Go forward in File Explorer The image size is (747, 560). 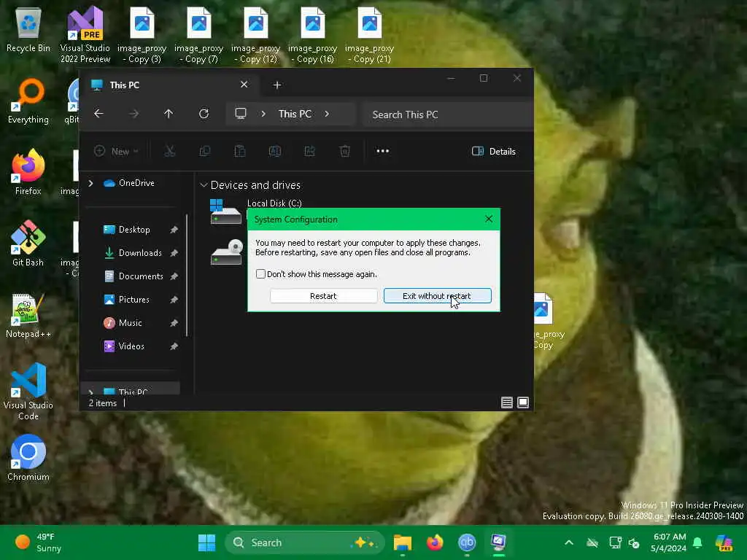point(134,114)
